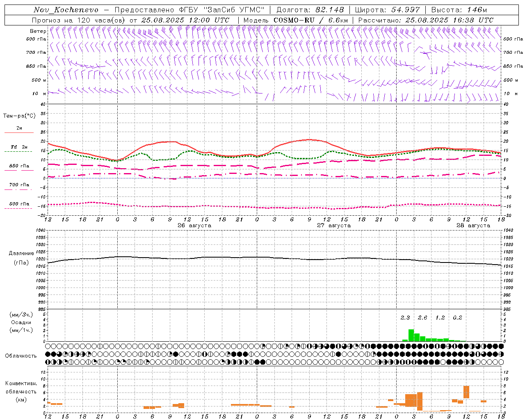Click the station name Nov_Kochenevo in header
Viewport: 525px width, 420px height.
66,10
